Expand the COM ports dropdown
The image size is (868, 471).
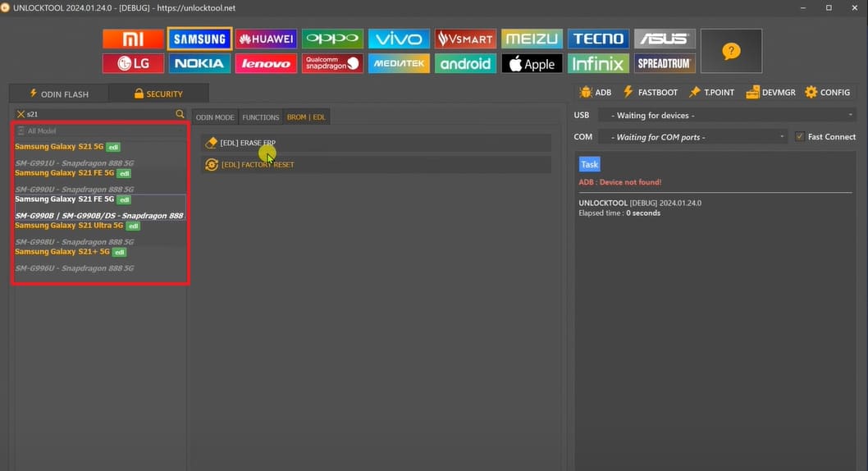pyautogui.click(x=692, y=137)
